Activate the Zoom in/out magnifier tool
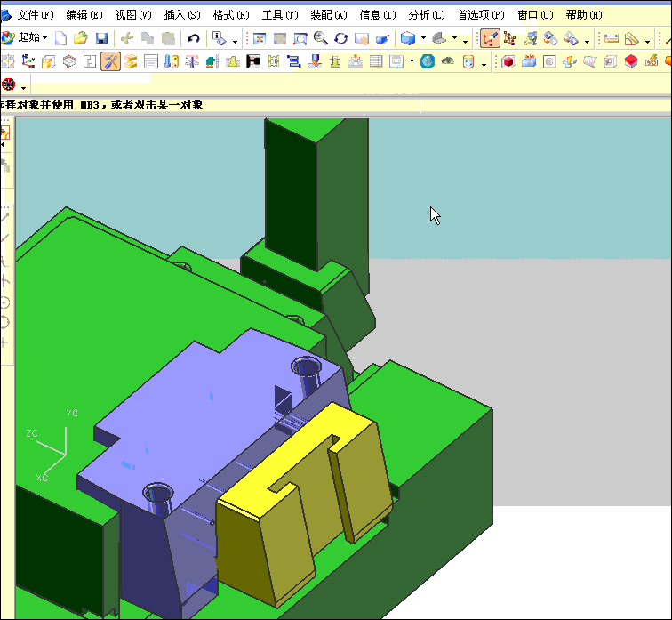The height and width of the screenshot is (620, 672). pyautogui.click(x=321, y=38)
